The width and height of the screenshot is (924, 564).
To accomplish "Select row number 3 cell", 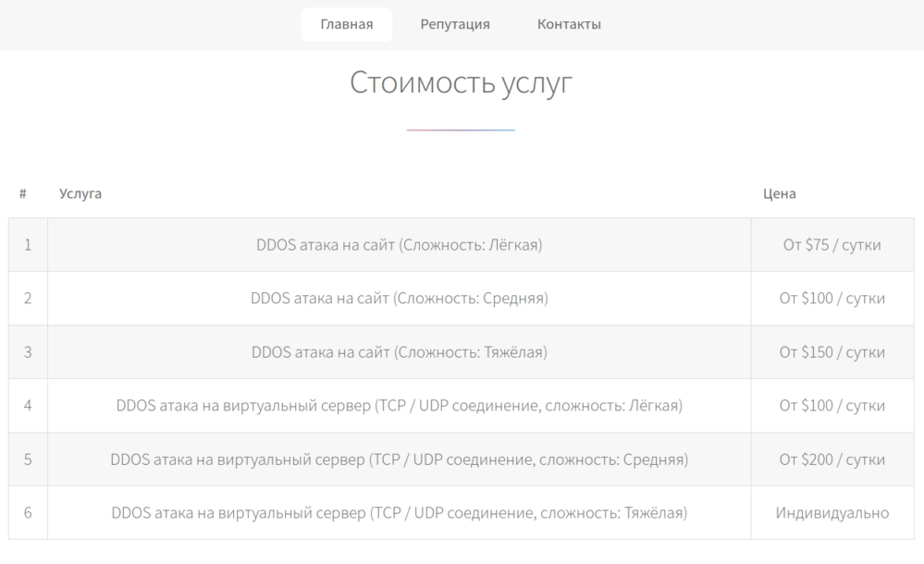I will [x=28, y=352].
